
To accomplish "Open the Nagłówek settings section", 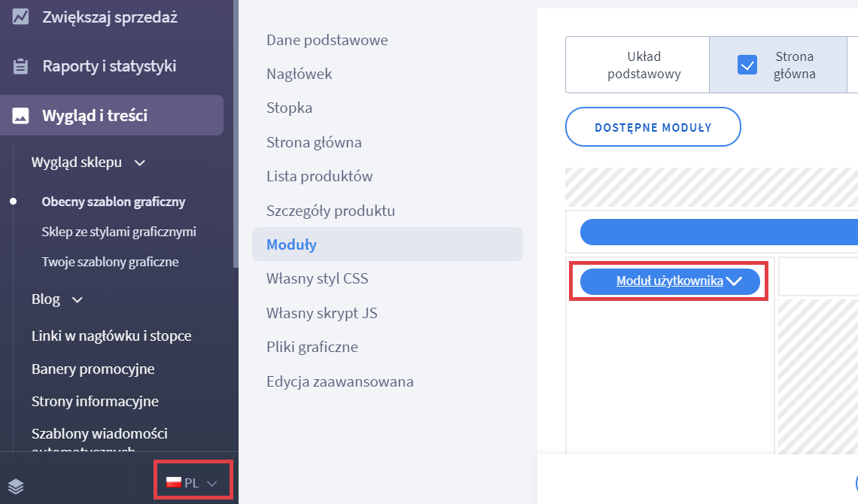I will coord(299,74).
